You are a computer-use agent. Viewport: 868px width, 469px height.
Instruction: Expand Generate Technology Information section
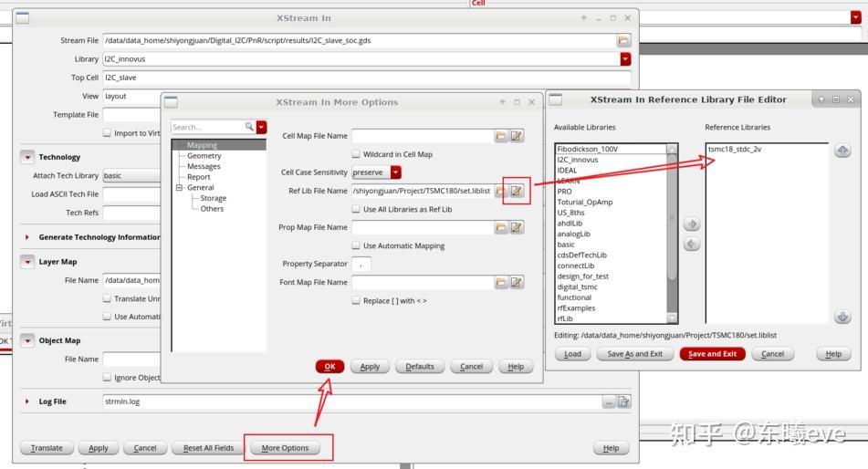27,237
